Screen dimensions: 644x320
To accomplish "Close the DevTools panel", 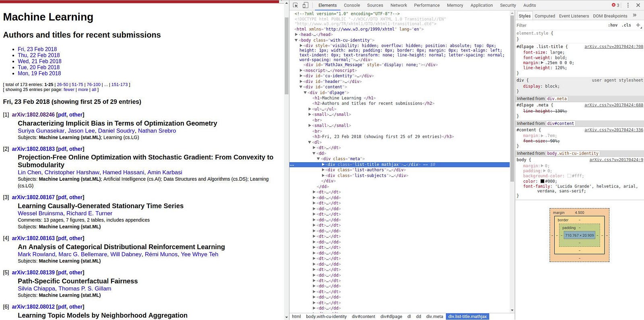I will [638, 5].
